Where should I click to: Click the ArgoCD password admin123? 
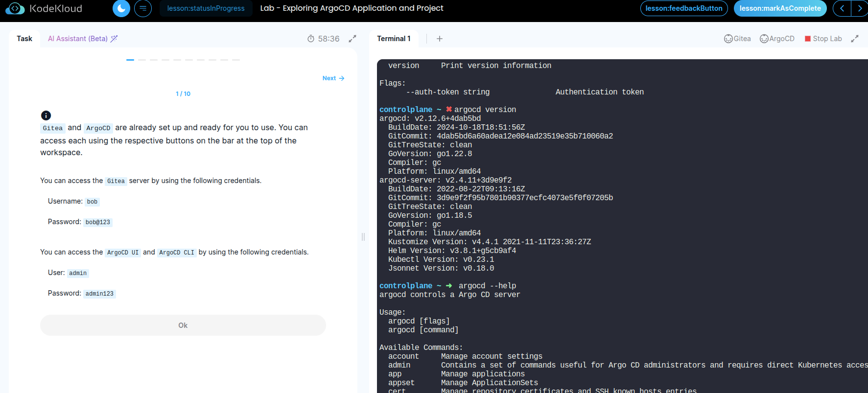click(99, 294)
